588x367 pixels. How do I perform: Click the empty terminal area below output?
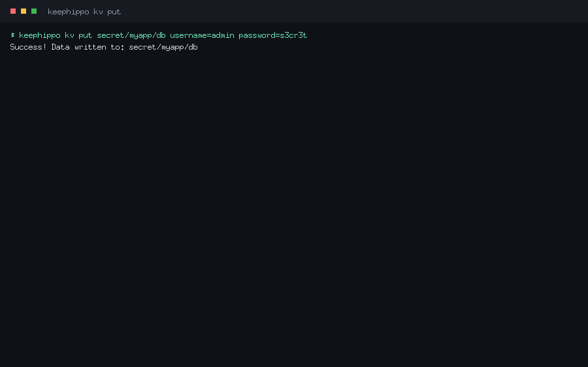click(x=294, y=206)
